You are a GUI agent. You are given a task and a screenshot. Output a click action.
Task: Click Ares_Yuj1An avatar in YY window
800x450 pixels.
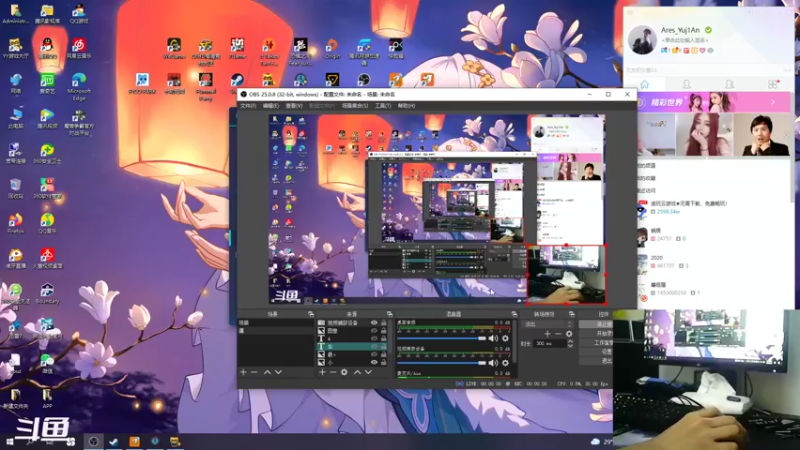coord(642,39)
